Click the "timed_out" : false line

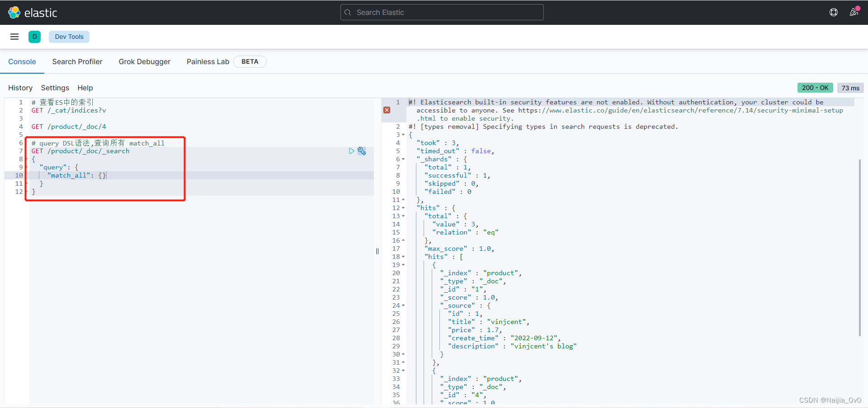click(x=455, y=151)
